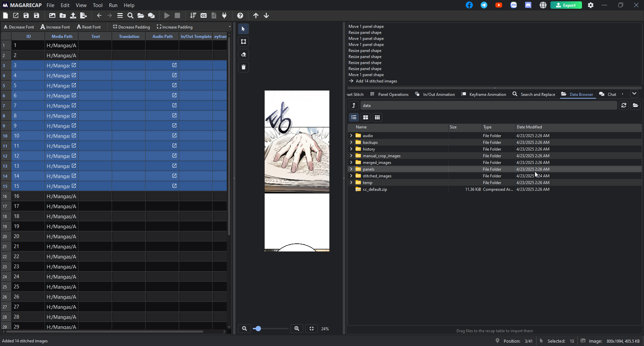
Task: Select the pointer cursor tool
Action: [244, 29]
